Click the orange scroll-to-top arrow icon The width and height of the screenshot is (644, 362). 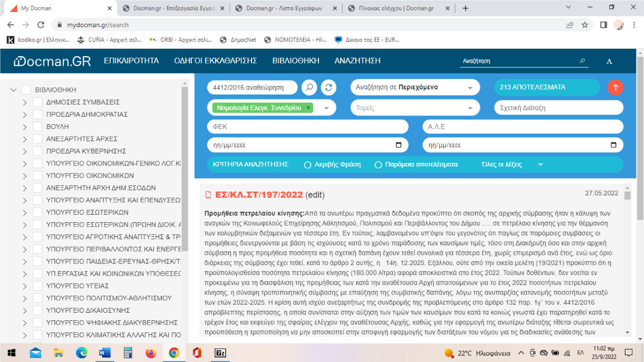point(615,87)
